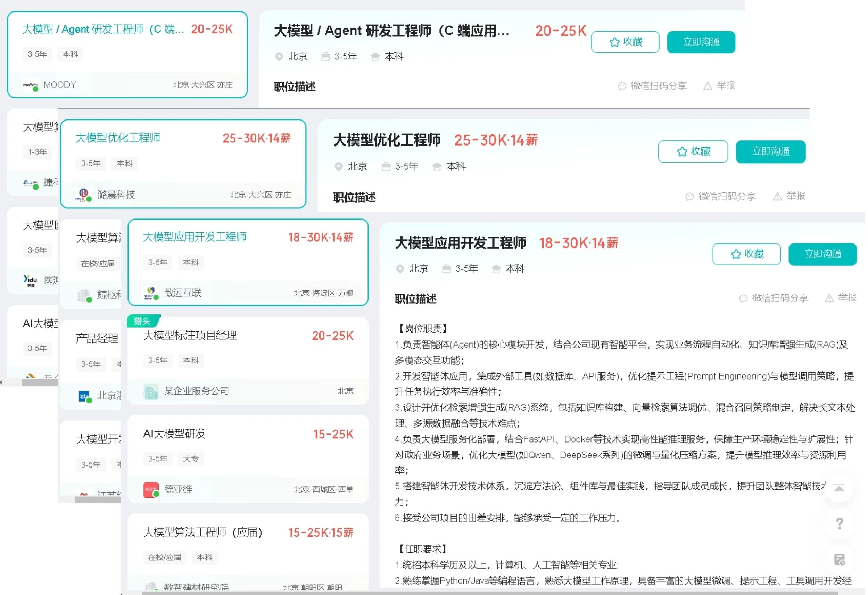The width and height of the screenshot is (868, 595).
Task: Click the 鲸枢 company logo icon
Action: (84, 296)
